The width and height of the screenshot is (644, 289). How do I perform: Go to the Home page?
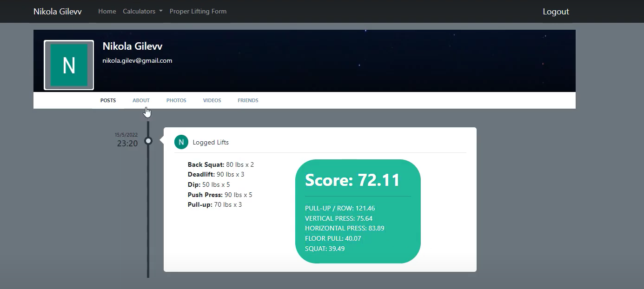107,11
